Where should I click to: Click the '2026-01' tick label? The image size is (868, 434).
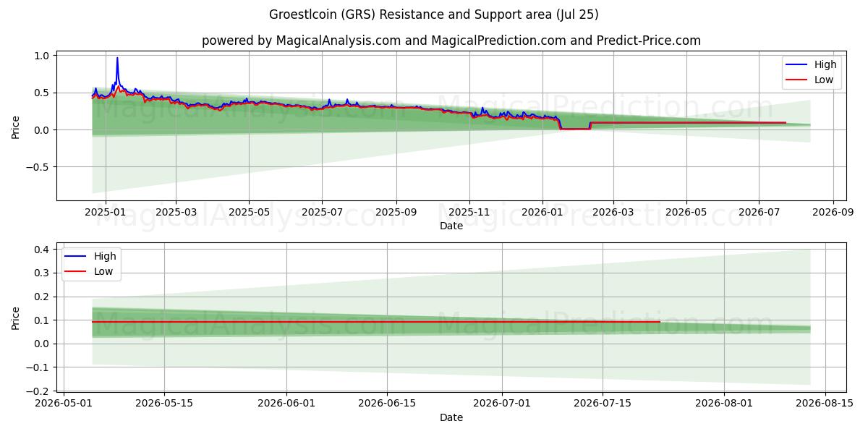(542, 213)
